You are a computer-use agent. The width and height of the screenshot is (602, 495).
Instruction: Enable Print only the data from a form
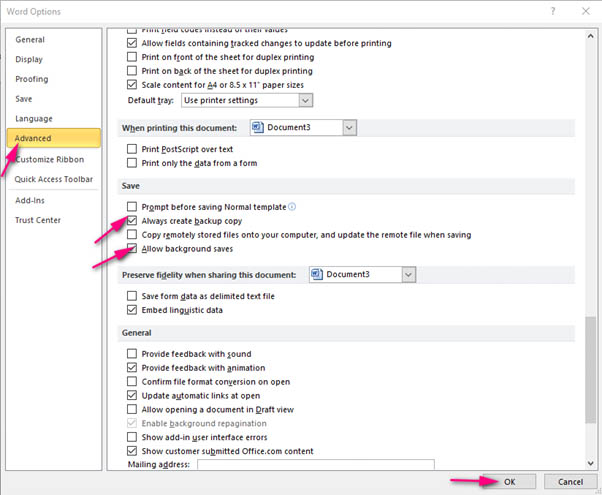(132, 163)
